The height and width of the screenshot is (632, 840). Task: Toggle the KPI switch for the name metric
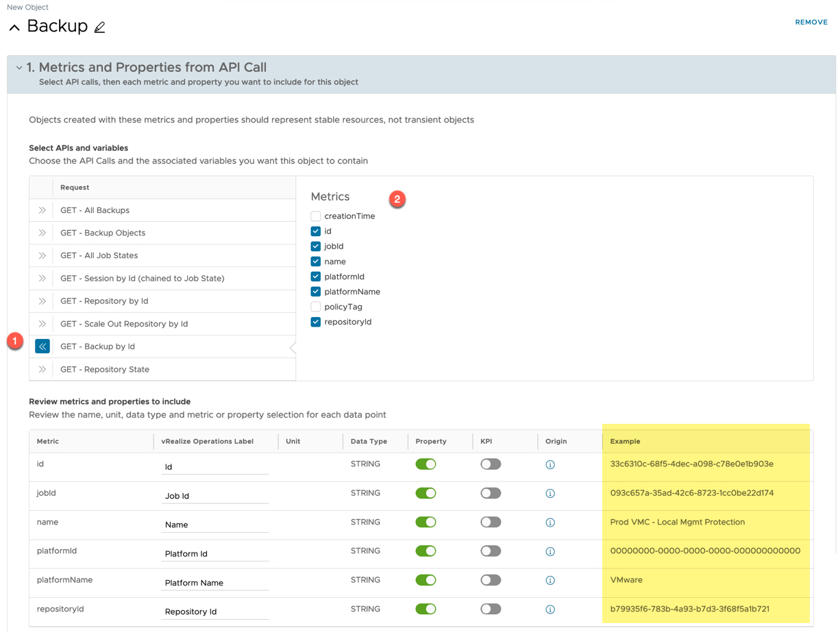(491, 522)
